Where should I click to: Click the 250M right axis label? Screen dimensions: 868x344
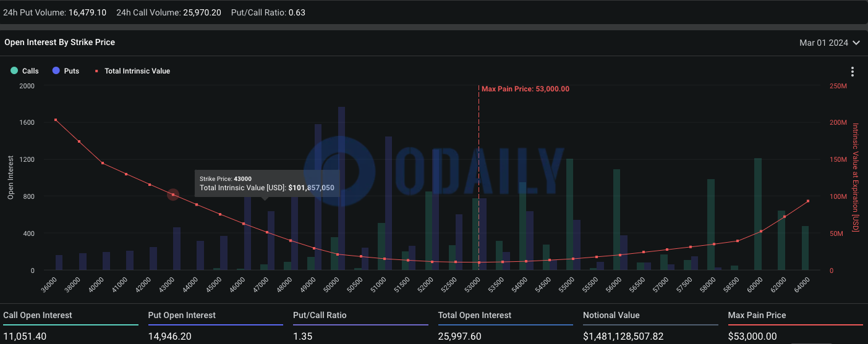coord(838,86)
